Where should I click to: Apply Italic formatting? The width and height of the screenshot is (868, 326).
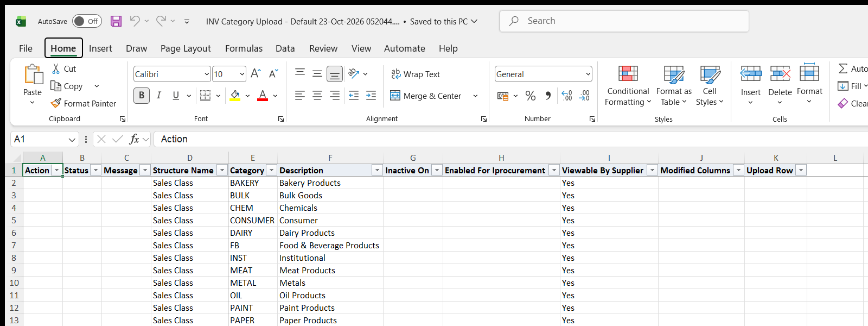[x=159, y=96]
